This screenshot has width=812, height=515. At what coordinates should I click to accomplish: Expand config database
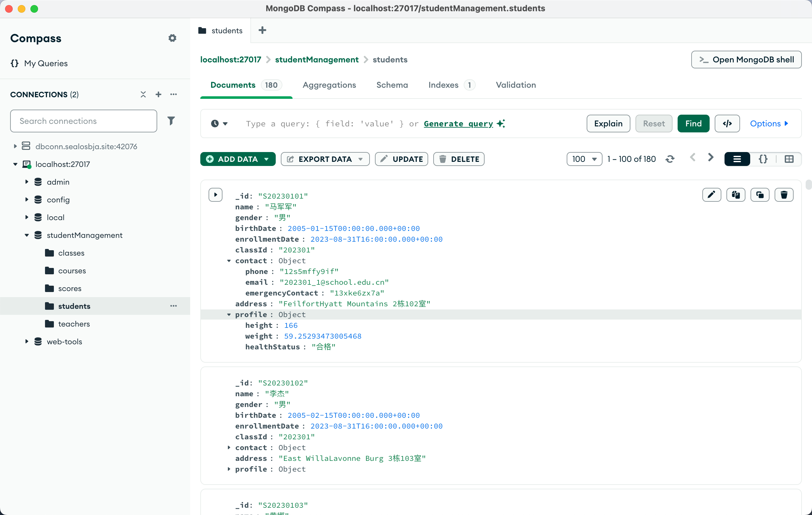coord(27,200)
